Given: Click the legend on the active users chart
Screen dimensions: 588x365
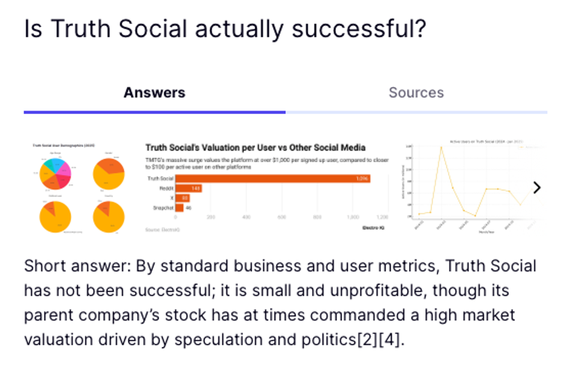Looking at the screenshot, I should [x=529, y=147].
